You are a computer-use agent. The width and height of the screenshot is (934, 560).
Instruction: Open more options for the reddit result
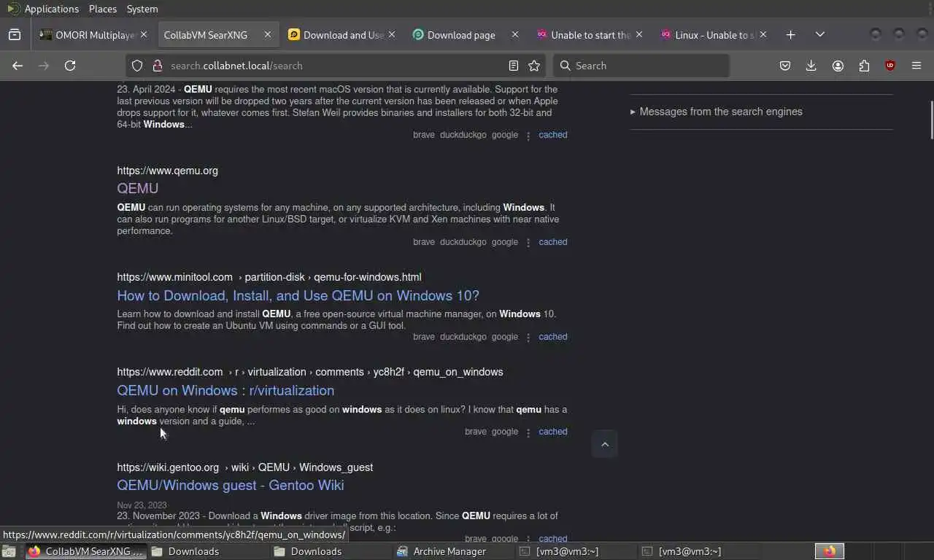(528, 432)
